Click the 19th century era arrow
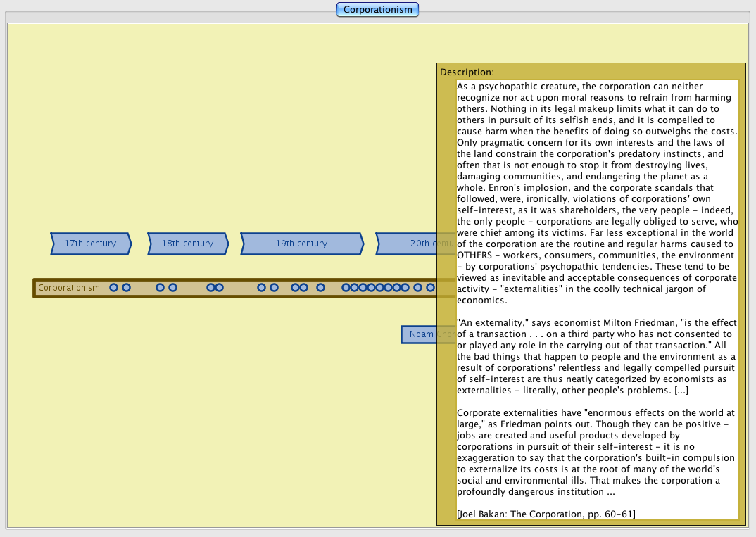This screenshot has height=537, width=756. click(x=301, y=244)
